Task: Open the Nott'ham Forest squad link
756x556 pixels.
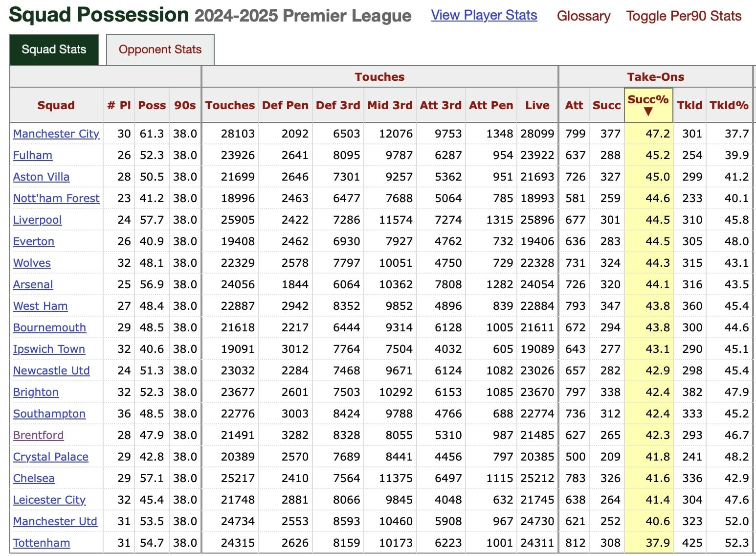Action: point(56,198)
